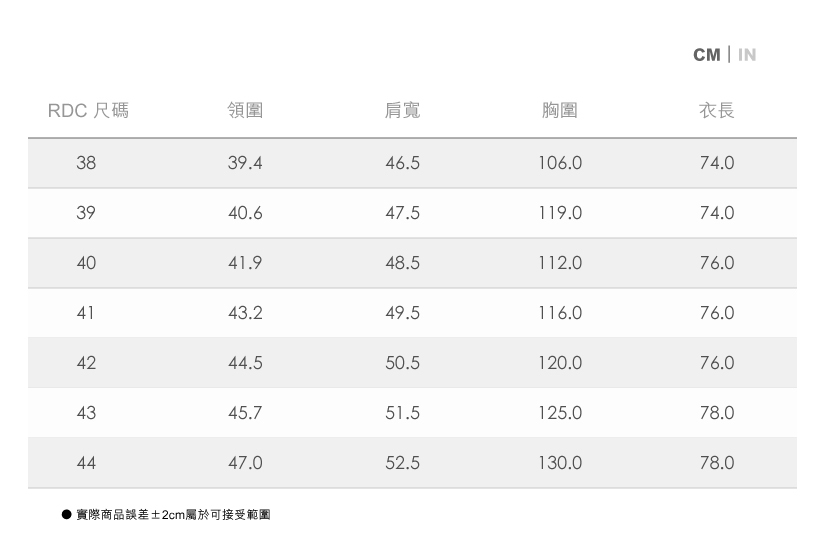Select size 38 row

pyautogui.click(x=86, y=163)
